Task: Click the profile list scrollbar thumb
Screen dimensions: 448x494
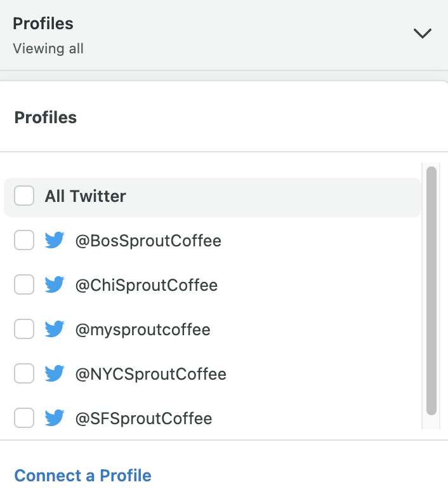Action: point(432,291)
